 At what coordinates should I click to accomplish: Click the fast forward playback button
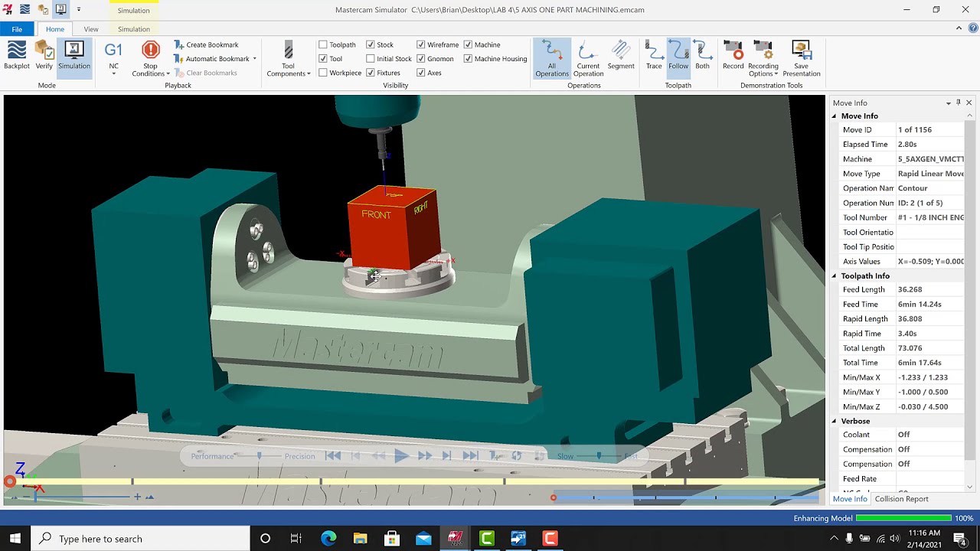click(425, 456)
